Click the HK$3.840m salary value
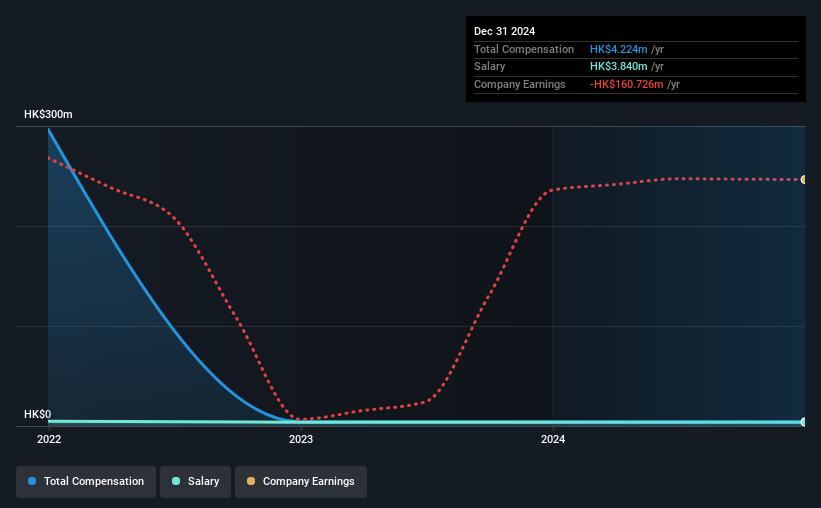Viewport: 821px width, 508px height. (618, 67)
